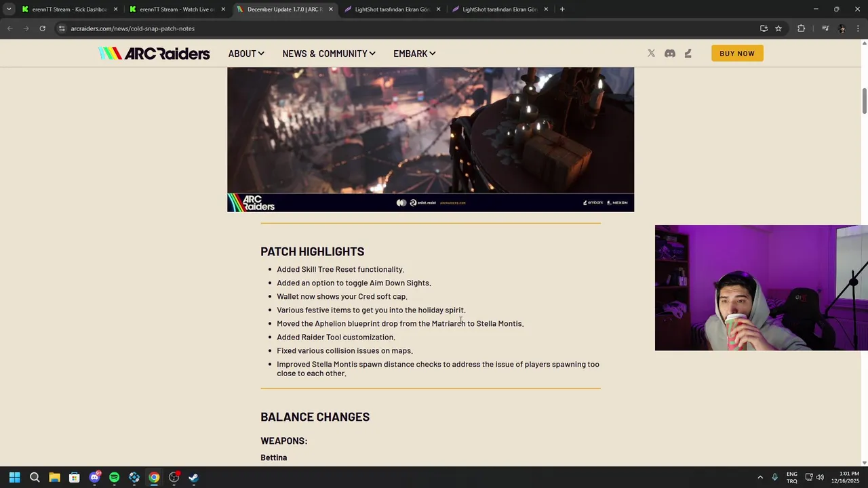Expand the EMBARK menu
868x488 pixels.
(x=414, y=54)
